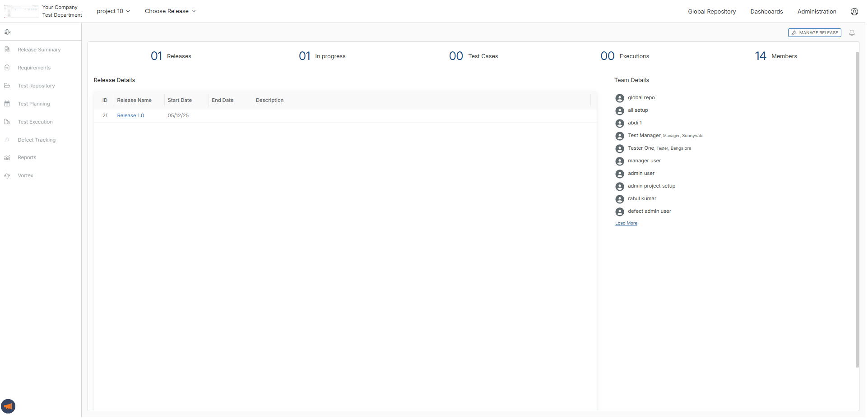Switch to Global Repository
Viewport: 868px width, 418px height.
712,11
